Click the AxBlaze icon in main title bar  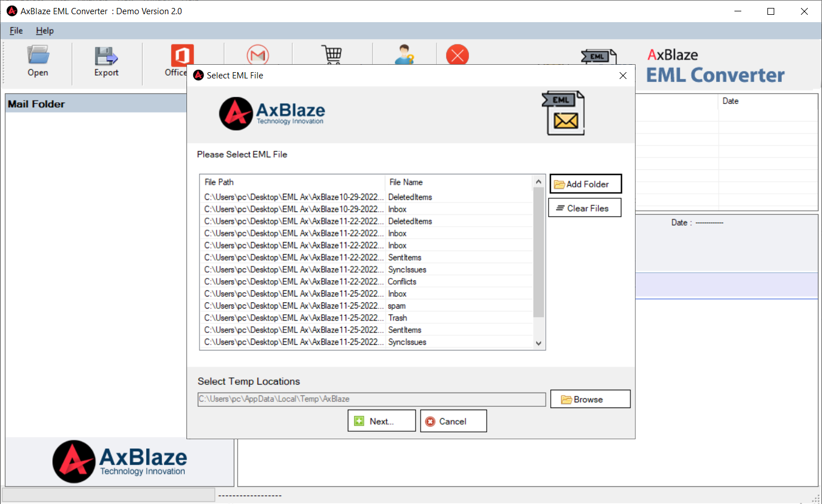pos(12,11)
